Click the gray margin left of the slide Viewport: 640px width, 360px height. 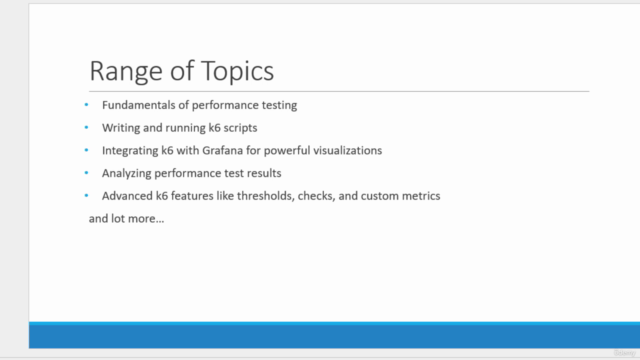click(x=14, y=180)
